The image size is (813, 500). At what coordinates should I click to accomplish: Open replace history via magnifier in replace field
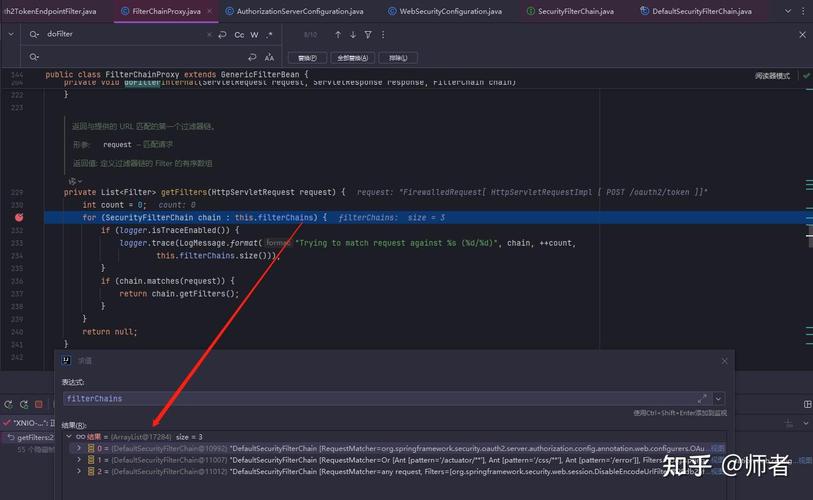34,57
